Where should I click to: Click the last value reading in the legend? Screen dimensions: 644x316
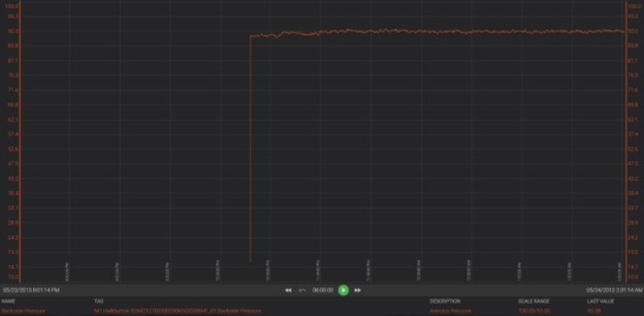594,311
